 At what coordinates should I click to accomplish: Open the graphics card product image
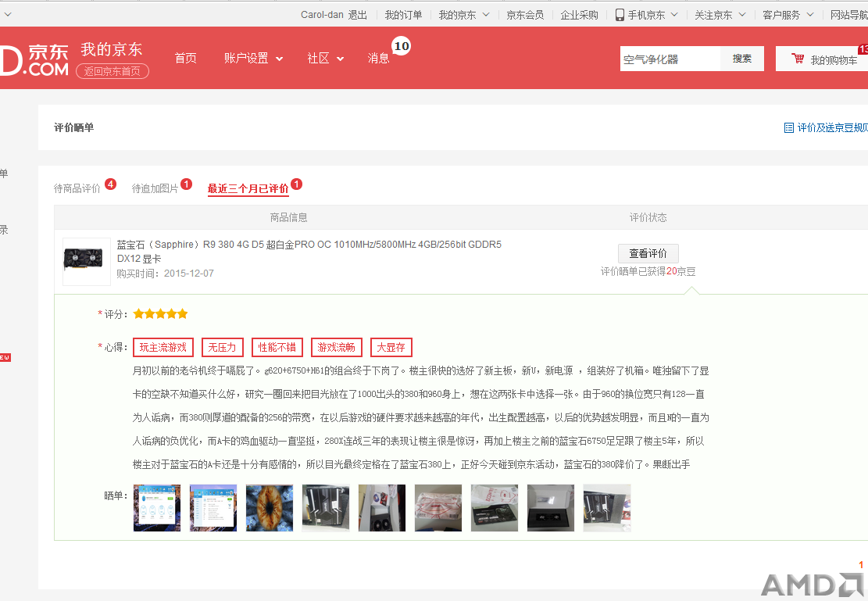[x=87, y=262]
